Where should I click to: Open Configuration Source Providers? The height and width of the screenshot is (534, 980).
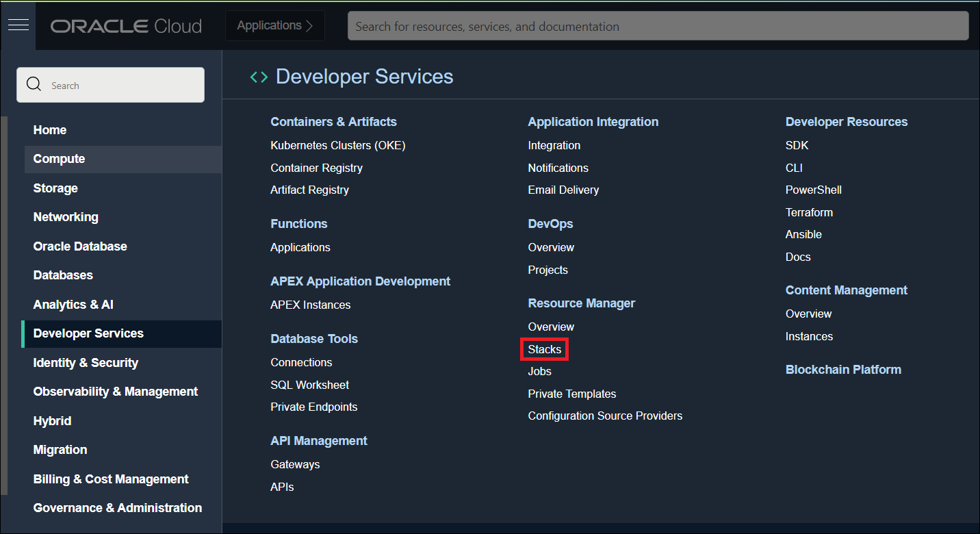(605, 416)
